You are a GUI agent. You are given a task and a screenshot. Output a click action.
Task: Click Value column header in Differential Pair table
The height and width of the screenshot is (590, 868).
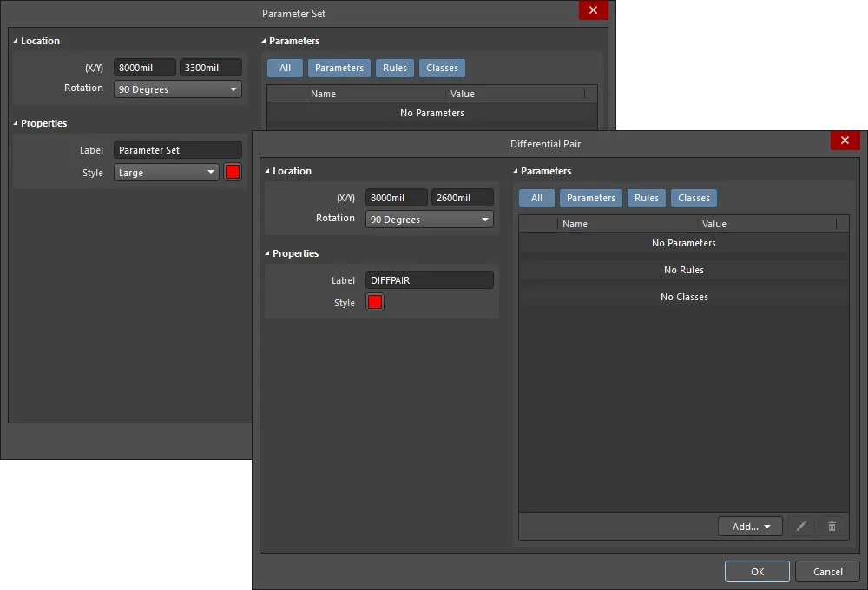(x=766, y=224)
